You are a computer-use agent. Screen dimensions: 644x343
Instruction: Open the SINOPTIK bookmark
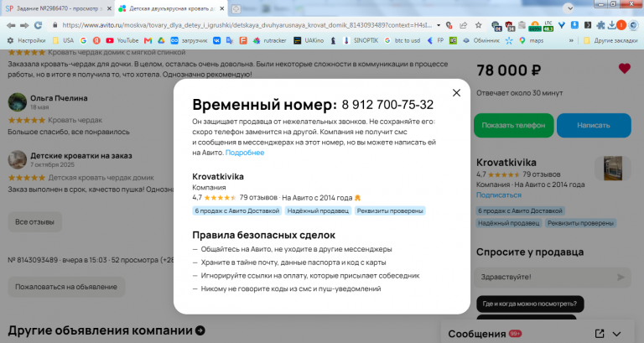coord(361,40)
